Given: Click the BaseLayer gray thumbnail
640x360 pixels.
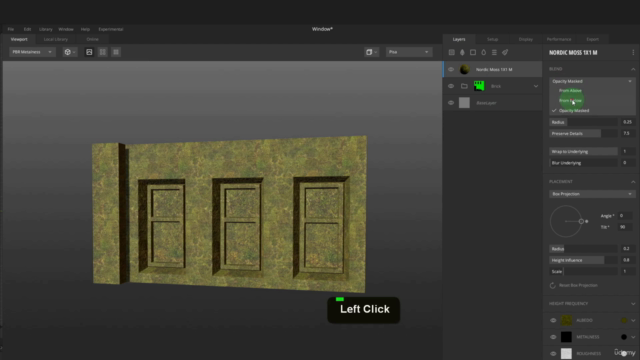Looking at the screenshot, I should (x=464, y=103).
